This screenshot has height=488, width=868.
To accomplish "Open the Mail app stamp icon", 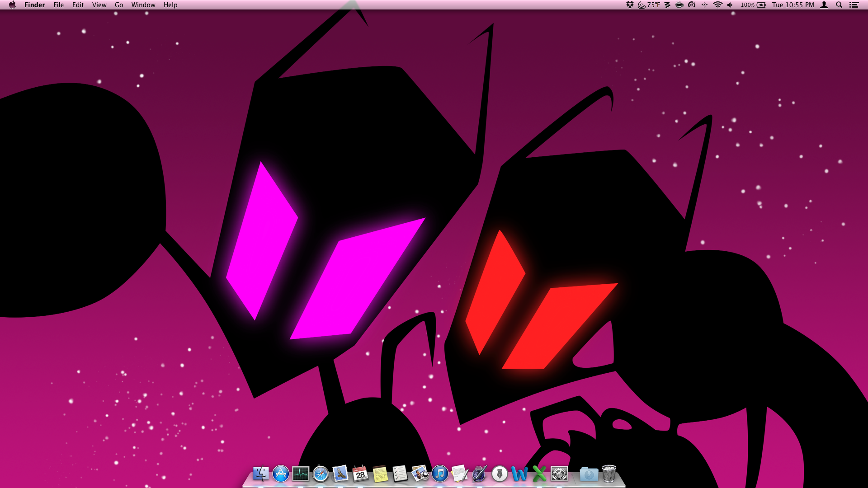I will tap(340, 474).
